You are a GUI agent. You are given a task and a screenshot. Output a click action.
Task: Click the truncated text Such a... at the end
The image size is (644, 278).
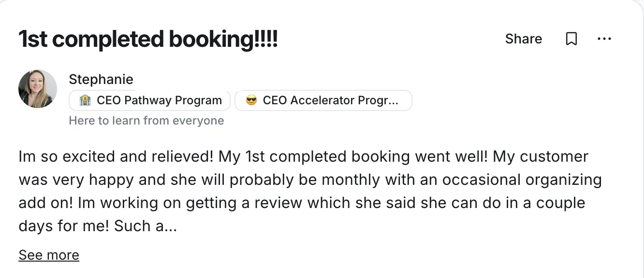tap(146, 226)
